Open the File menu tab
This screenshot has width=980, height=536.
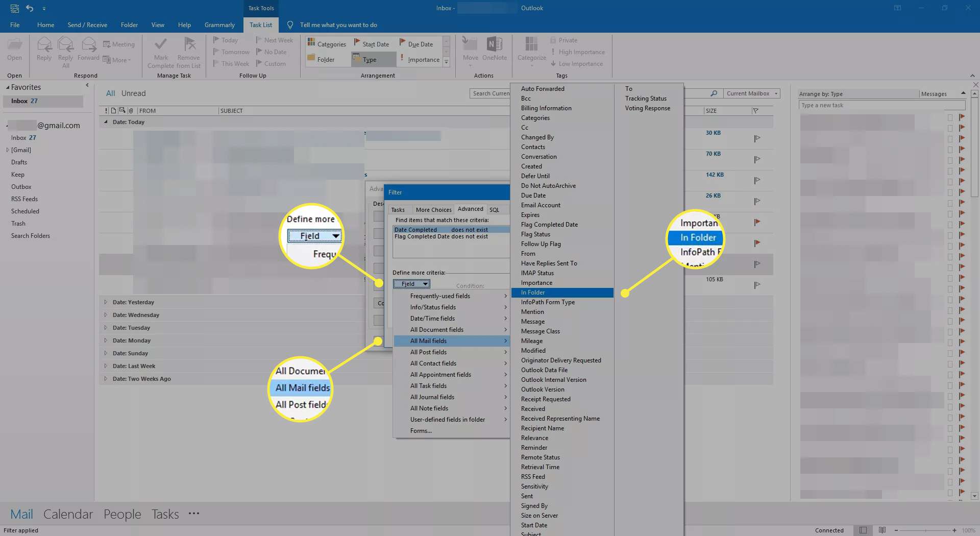click(x=15, y=25)
